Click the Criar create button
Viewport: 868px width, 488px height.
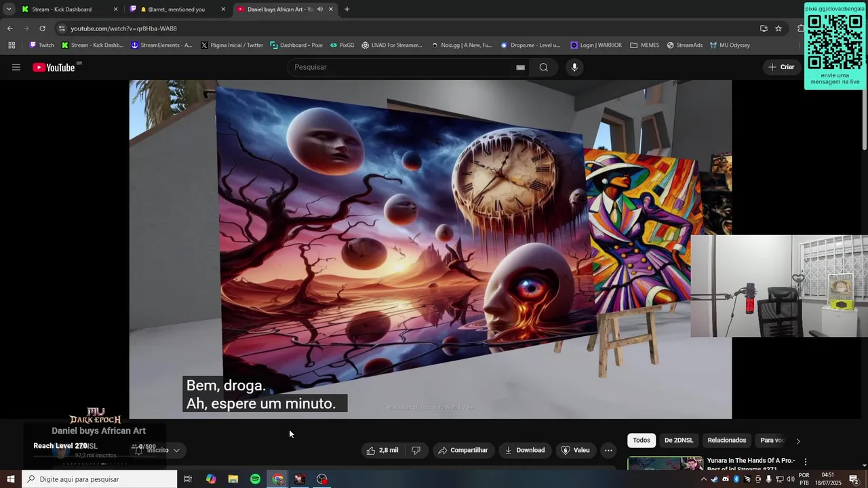(x=781, y=67)
